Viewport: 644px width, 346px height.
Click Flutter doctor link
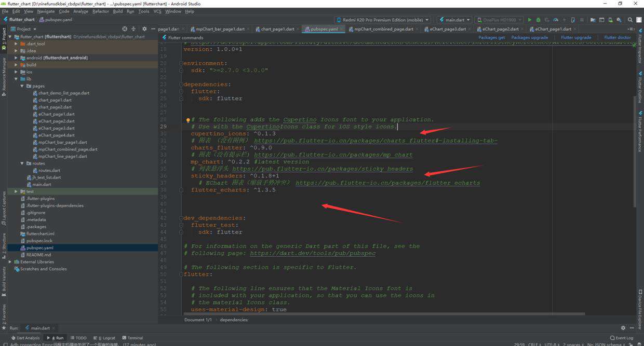618,37
